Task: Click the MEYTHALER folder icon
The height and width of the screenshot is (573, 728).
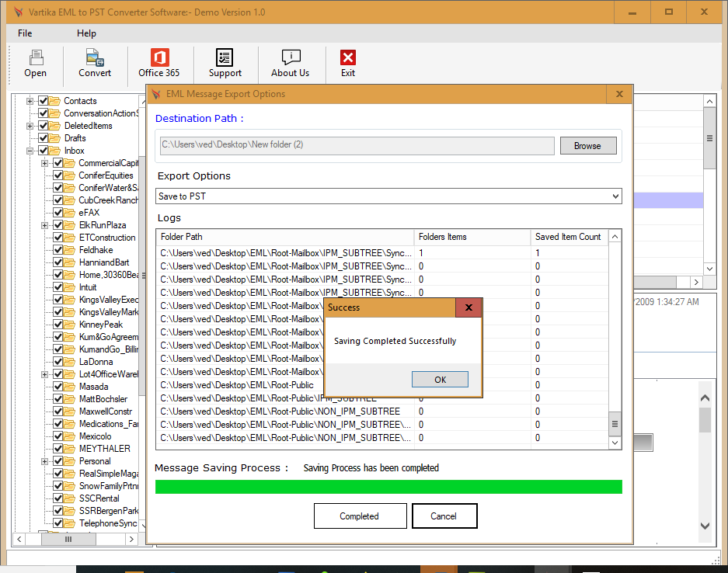Action: coord(70,449)
